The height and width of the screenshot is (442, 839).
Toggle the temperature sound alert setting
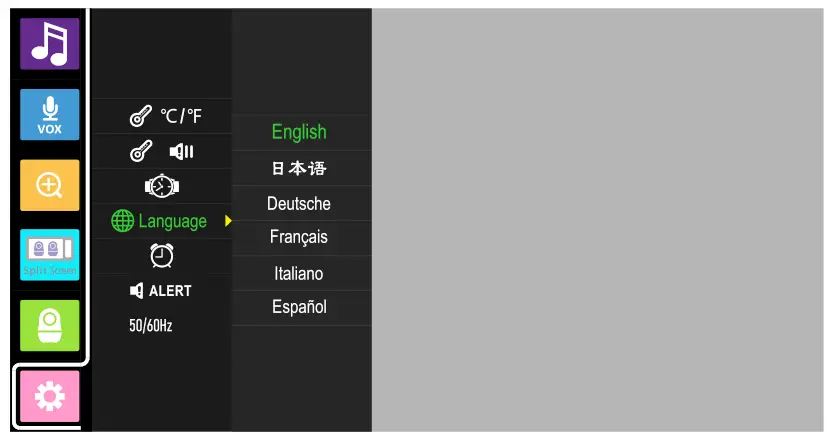(161, 152)
